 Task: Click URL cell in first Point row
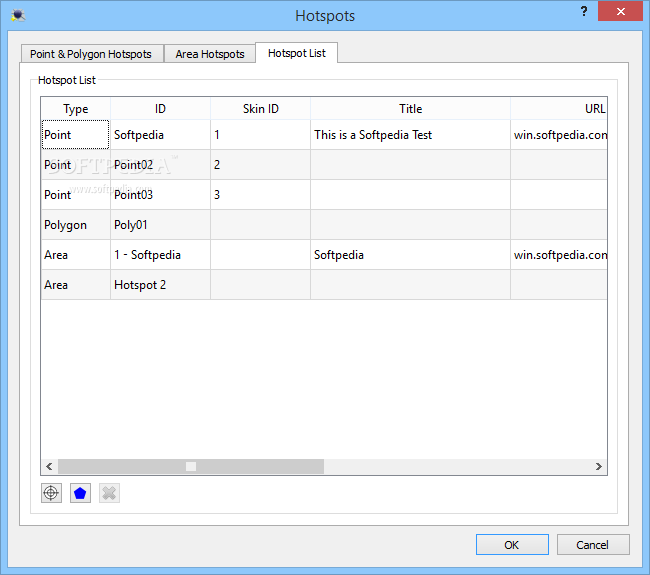coord(559,135)
